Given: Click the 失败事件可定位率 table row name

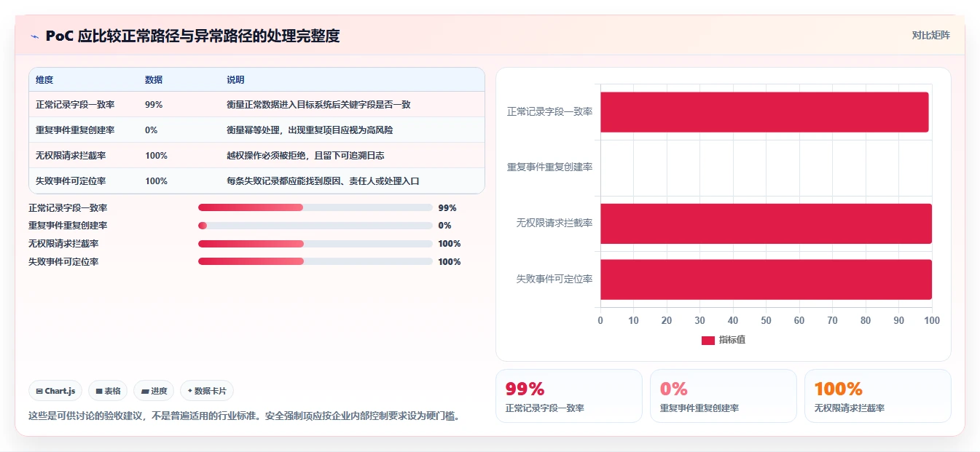Looking at the screenshot, I should [71, 181].
